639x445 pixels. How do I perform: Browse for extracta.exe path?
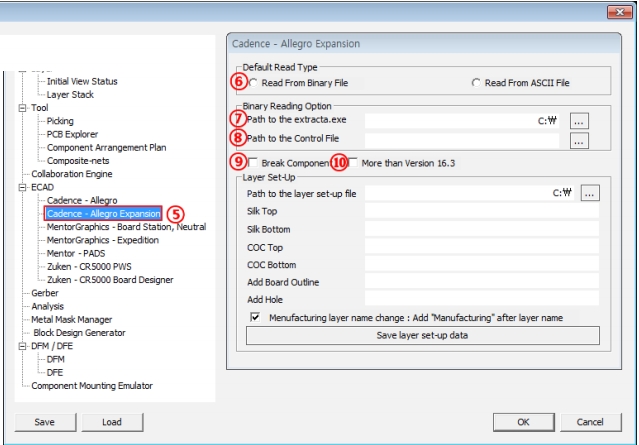click(x=579, y=121)
